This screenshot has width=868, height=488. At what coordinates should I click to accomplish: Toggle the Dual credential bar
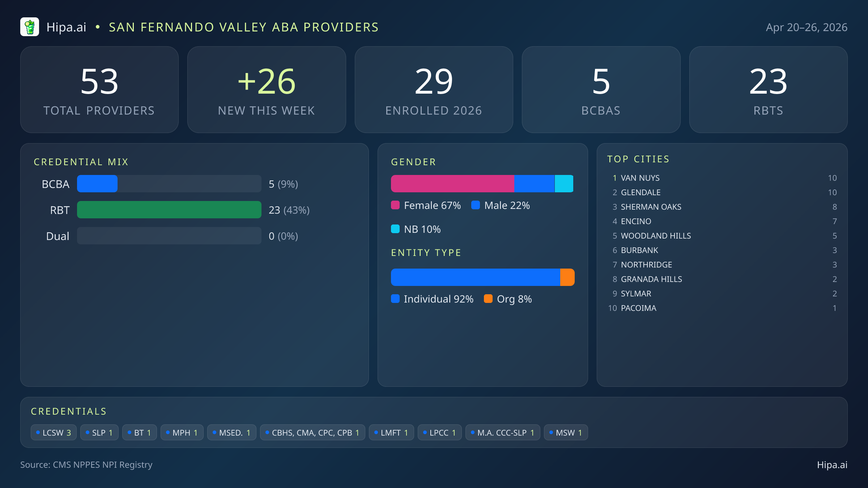click(x=169, y=236)
